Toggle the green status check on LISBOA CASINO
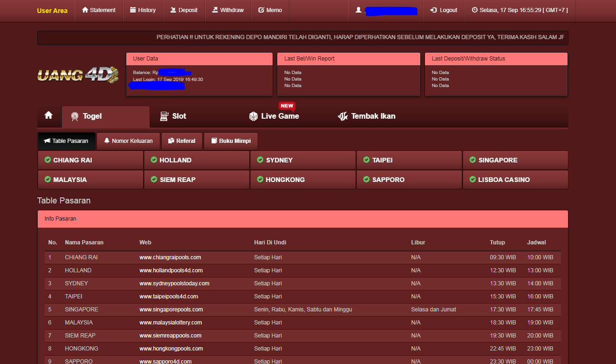616x364 pixels. tap(472, 179)
